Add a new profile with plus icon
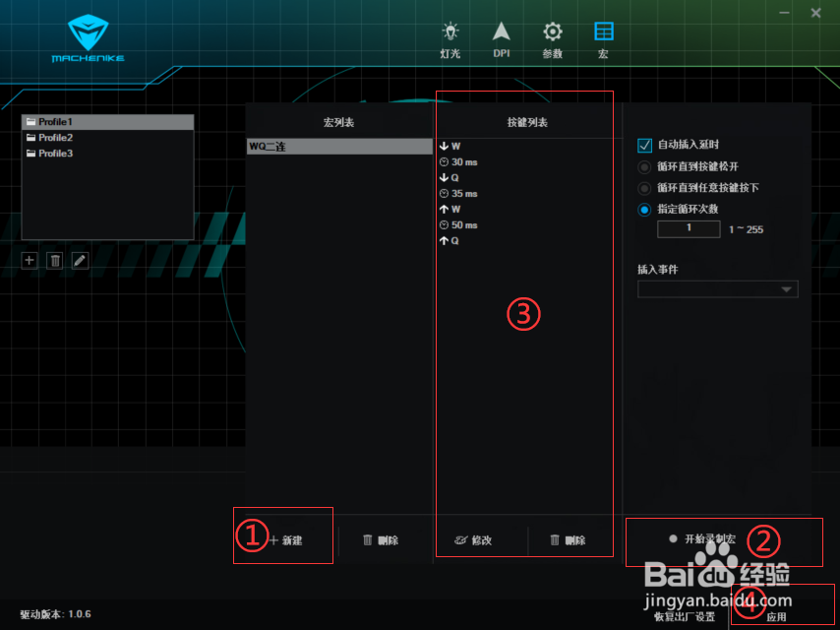Viewport: 840px width, 630px height. pyautogui.click(x=29, y=260)
